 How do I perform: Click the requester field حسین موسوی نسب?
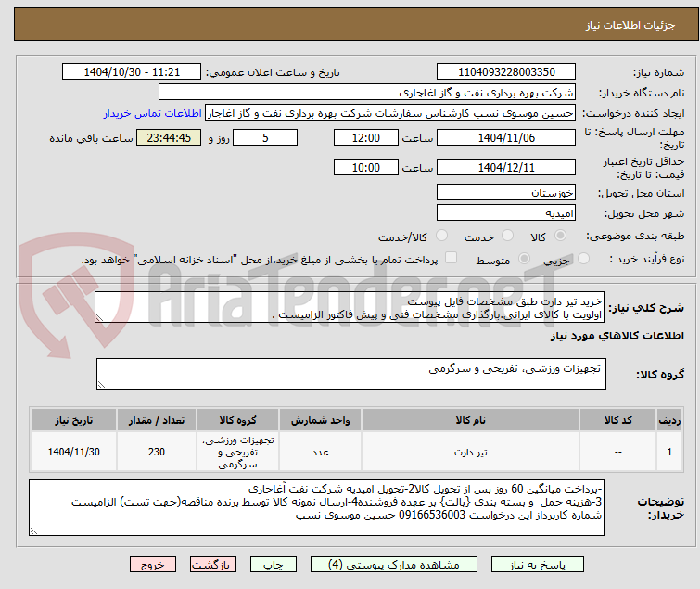click(x=390, y=113)
